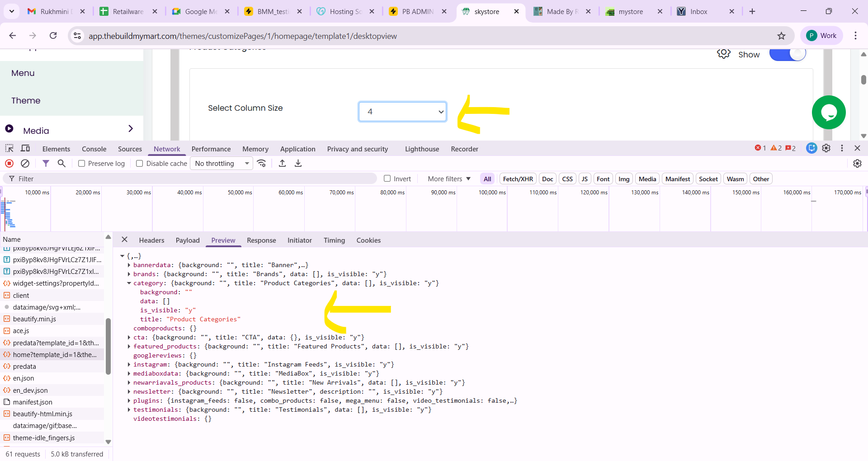868x461 pixels.
Task: Filter requests by JS
Action: [x=585, y=179]
